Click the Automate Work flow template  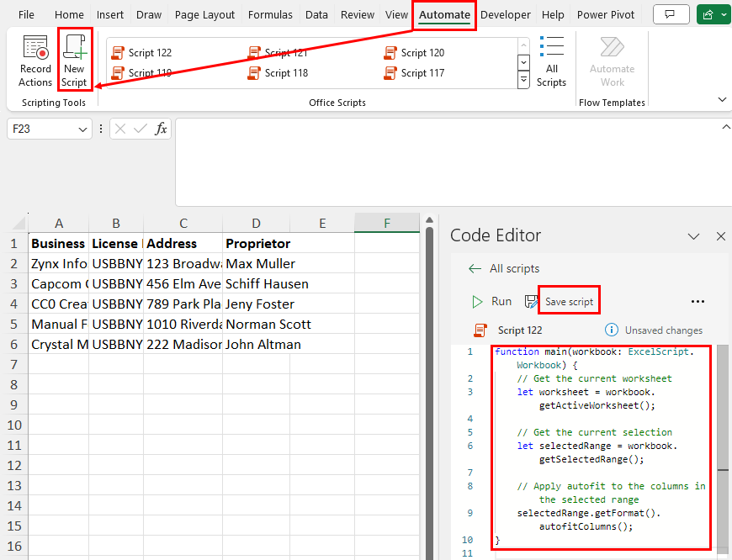(612, 61)
